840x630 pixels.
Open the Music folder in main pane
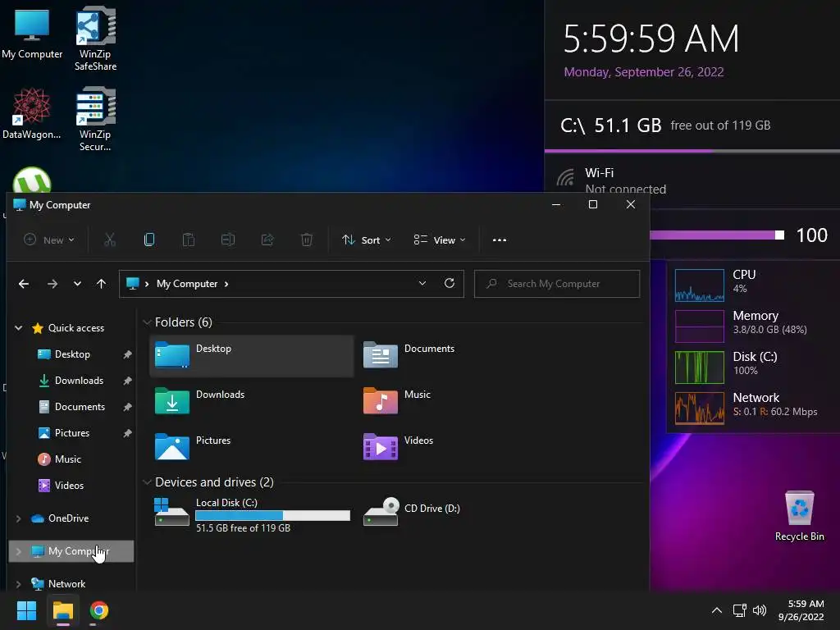tap(398, 400)
